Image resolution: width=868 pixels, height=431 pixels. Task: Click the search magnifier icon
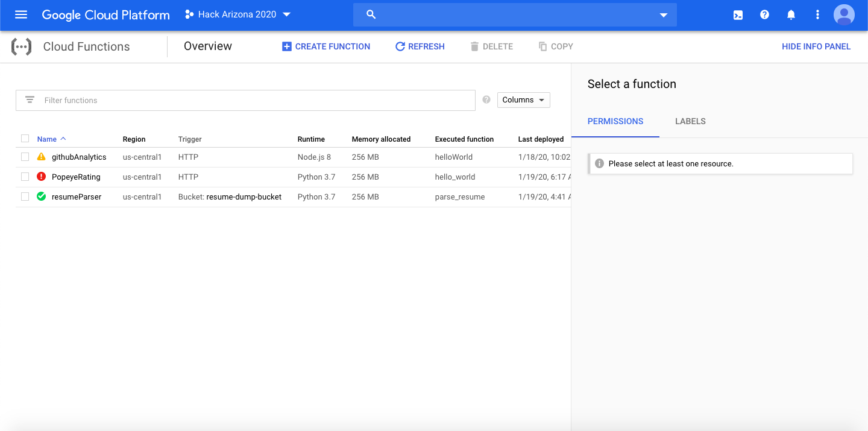[x=371, y=14]
